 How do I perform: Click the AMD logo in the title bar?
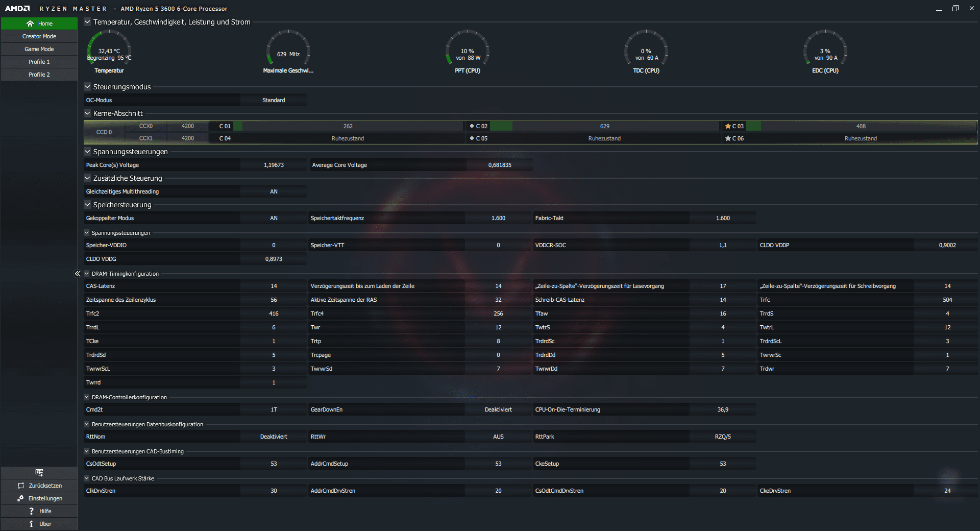click(17, 9)
